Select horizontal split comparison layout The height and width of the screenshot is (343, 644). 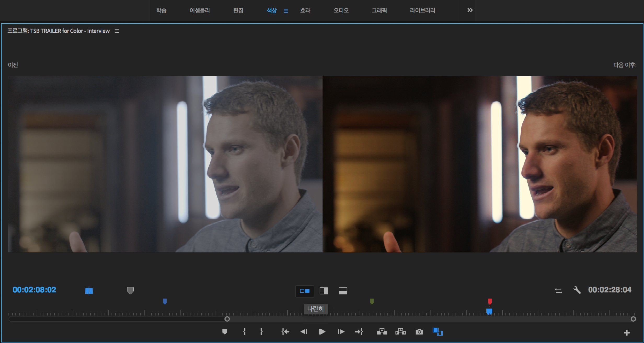click(343, 291)
